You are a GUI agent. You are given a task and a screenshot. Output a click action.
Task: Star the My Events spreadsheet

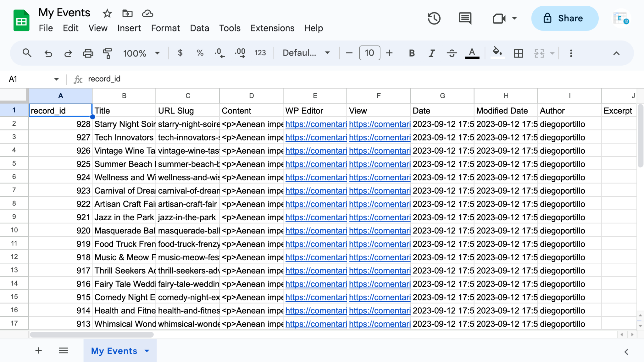[x=107, y=14]
